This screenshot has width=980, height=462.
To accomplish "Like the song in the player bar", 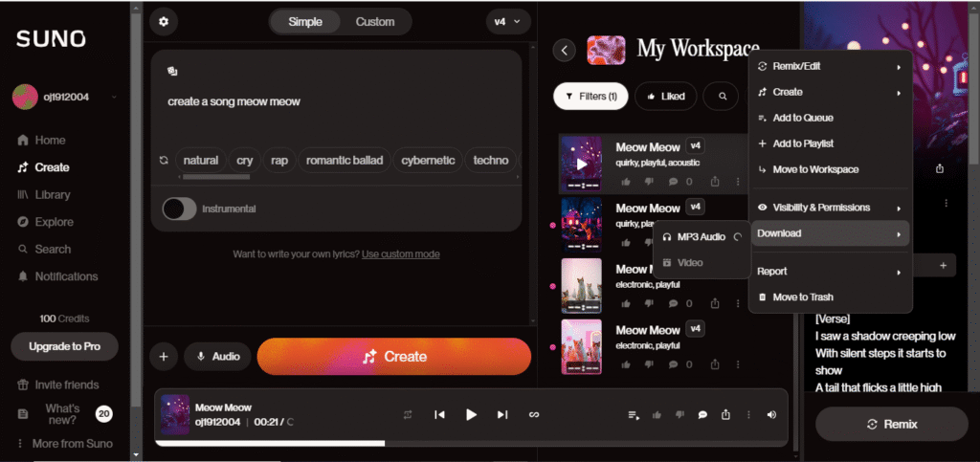I will [657, 414].
